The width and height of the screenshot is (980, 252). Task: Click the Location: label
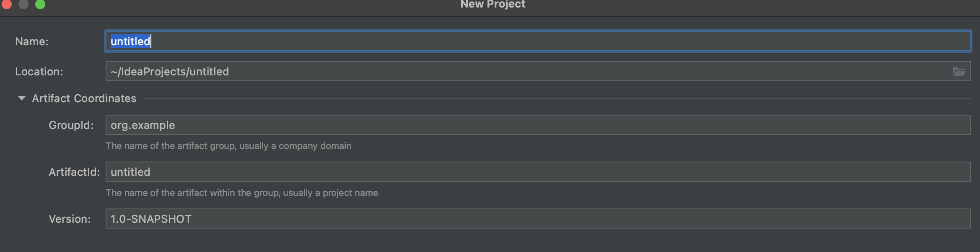coord(39,72)
